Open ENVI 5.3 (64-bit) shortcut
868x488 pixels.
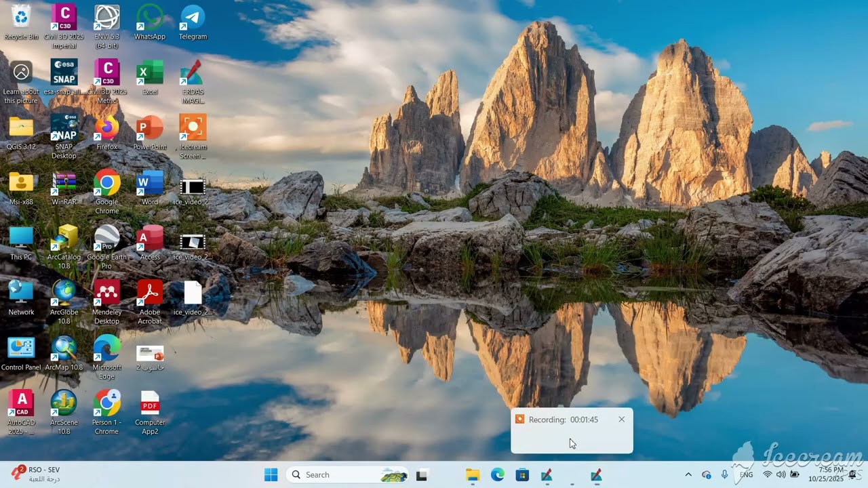(x=106, y=26)
